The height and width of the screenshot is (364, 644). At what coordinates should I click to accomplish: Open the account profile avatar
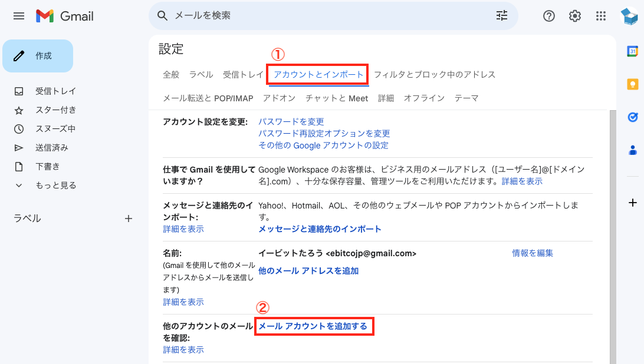point(629,16)
